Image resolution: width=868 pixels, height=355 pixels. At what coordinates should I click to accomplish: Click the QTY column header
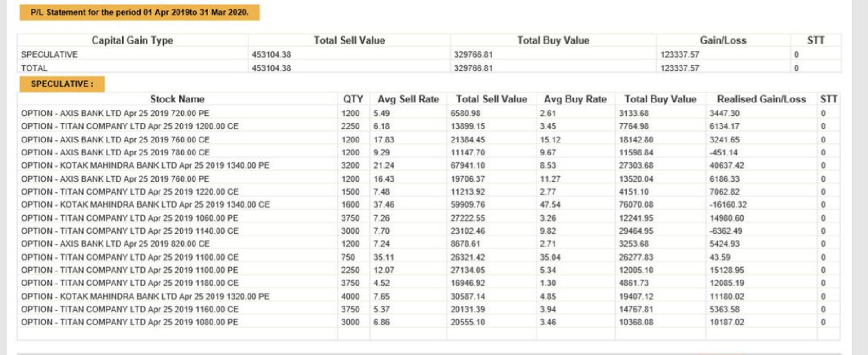pyautogui.click(x=353, y=99)
